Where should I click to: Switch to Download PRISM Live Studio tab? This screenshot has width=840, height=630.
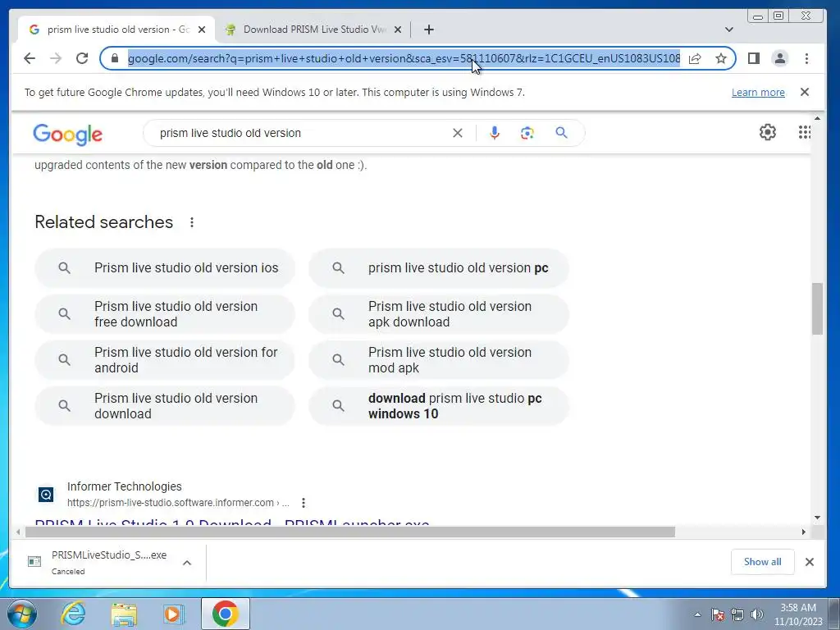click(314, 30)
